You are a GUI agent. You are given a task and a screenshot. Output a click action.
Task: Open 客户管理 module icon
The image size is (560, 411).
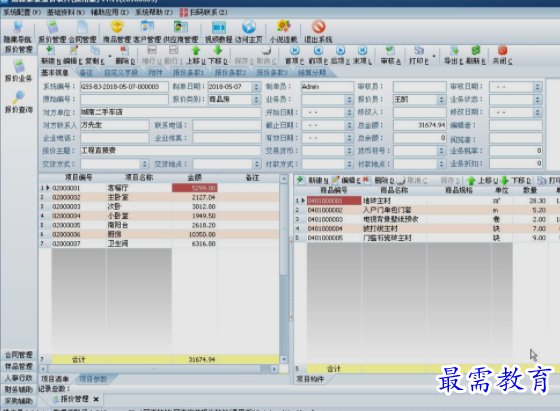pyautogui.click(x=147, y=31)
